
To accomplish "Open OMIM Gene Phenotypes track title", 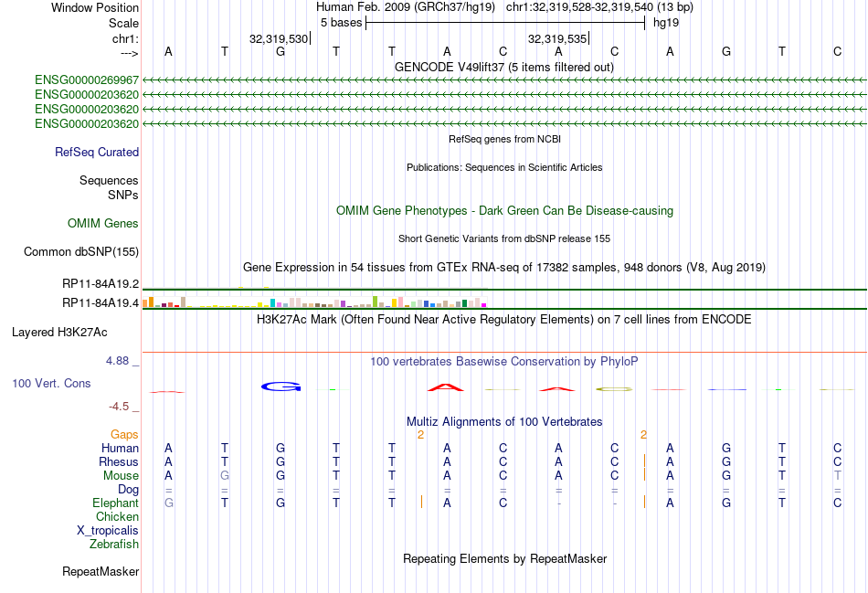I will (505, 211).
